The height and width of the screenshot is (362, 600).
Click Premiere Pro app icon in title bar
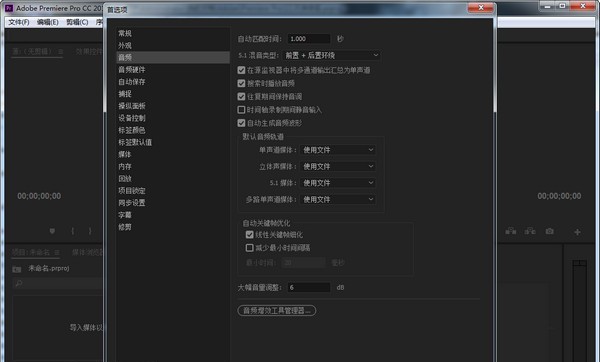coord(9,8)
